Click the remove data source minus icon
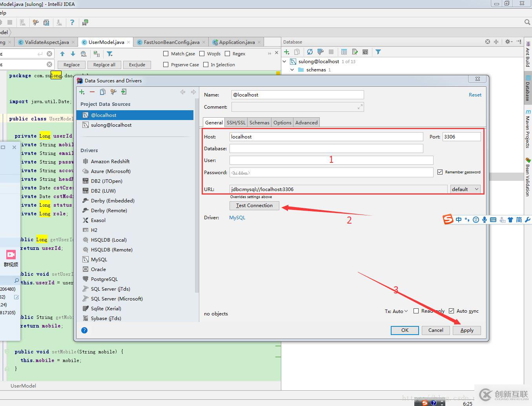This screenshot has height=406, width=532. point(92,92)
